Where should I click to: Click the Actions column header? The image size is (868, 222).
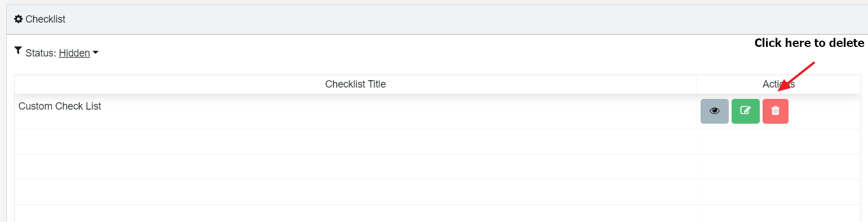coord(778,84)
